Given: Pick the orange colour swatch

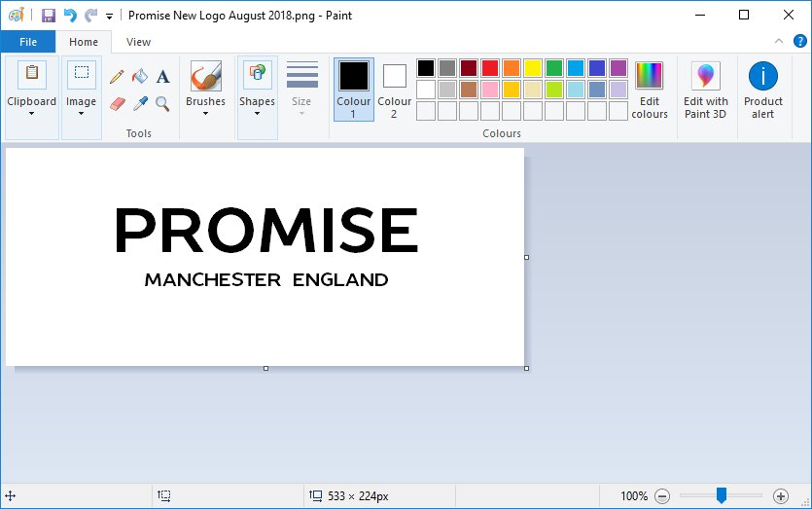Looking at the screenshot, I should (512, 68).
